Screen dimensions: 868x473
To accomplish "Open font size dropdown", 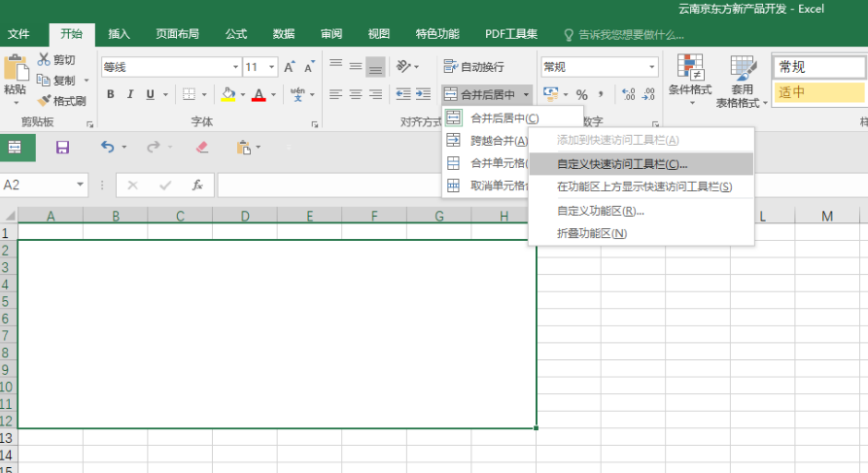I will click(x=272, y=67).
